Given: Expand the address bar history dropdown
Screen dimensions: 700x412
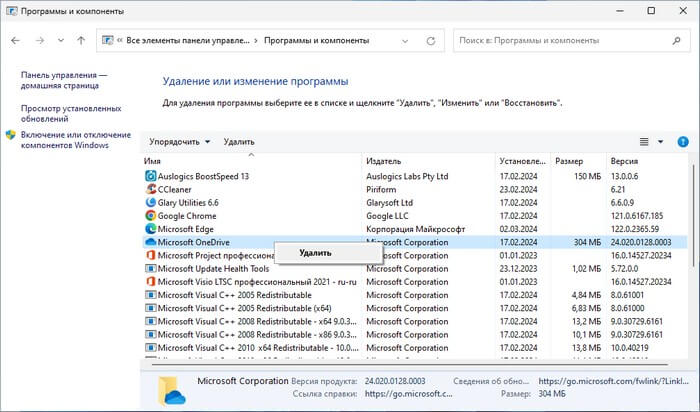Looking at the screenshot, I should [x=404, y=41].
